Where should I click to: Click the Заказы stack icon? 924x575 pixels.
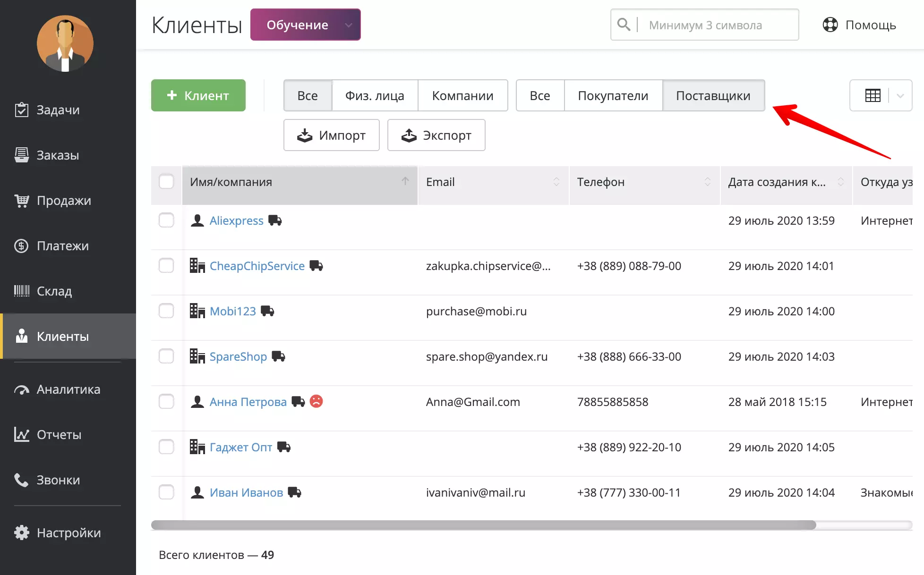click(21, 155)
